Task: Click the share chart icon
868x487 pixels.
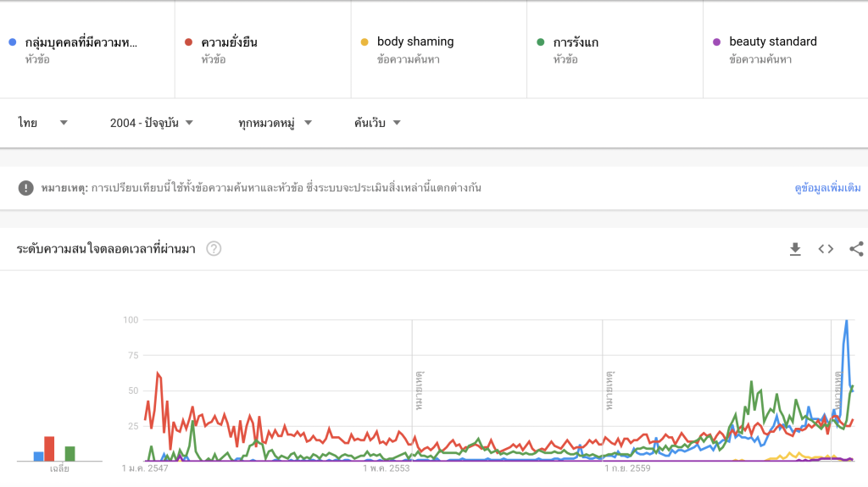Action: click(856, 248)
